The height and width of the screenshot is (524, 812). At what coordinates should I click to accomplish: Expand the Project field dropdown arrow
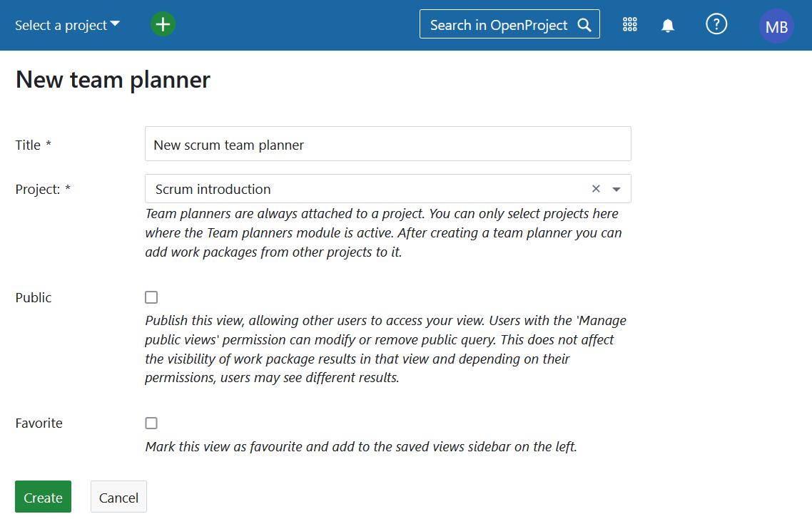(616, 189)
